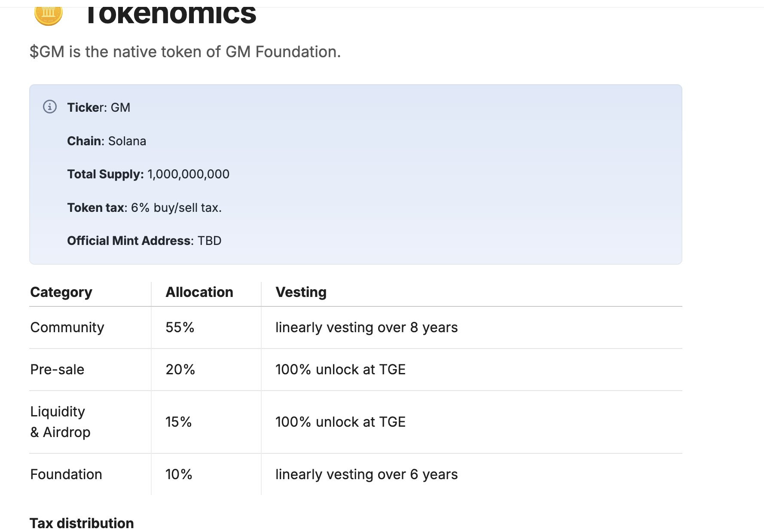Click the Tax distribution heading
Viewport: 764px width, 532px height.
coord(82,523)
